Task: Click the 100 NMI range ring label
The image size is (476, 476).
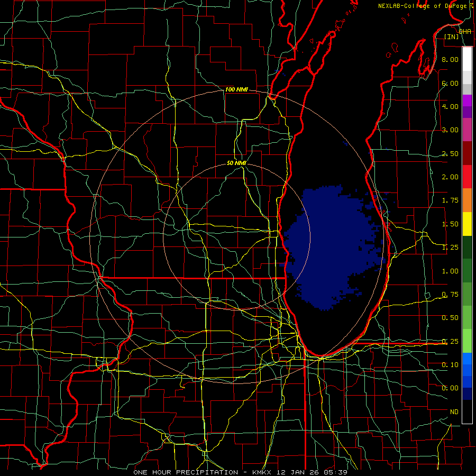Action: coord(236,90)
